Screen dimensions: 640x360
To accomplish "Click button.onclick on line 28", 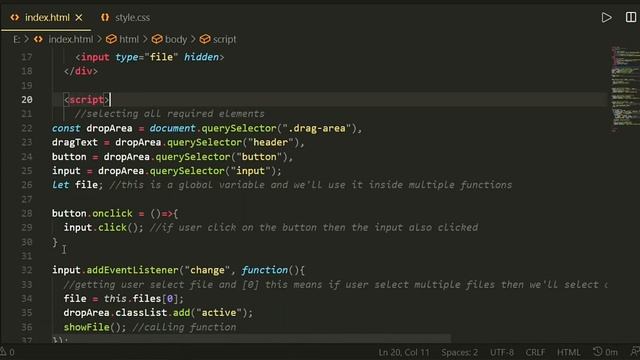I will click(x=92, y=213).
